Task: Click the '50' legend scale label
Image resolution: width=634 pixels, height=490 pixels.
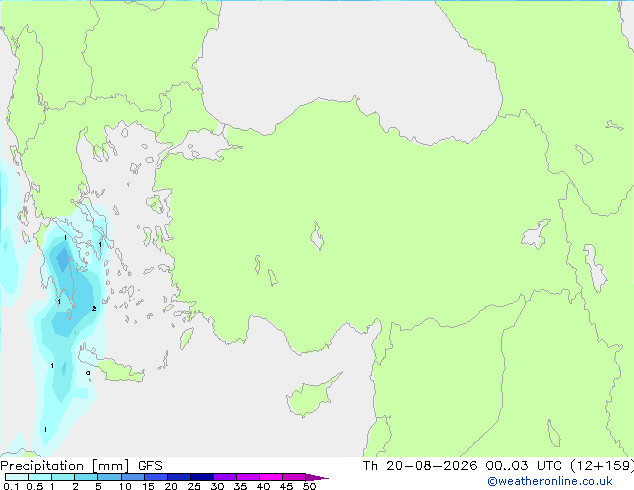Action: (x=309, y=486)
